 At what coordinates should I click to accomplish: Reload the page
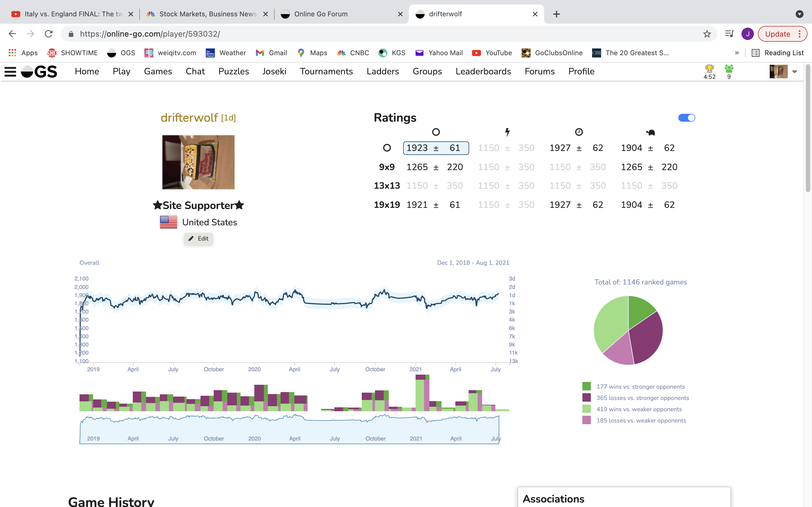coord(49,34)
